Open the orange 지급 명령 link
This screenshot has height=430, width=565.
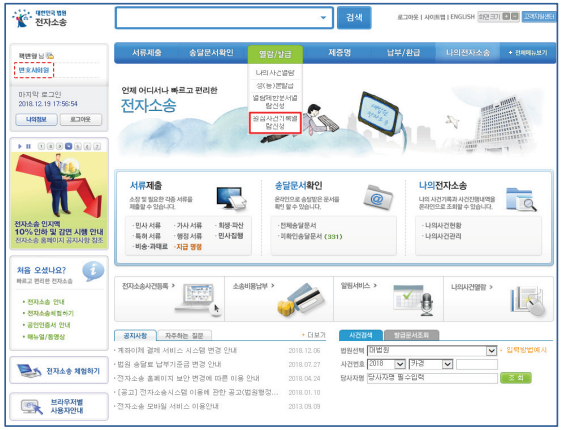(188, 247)
